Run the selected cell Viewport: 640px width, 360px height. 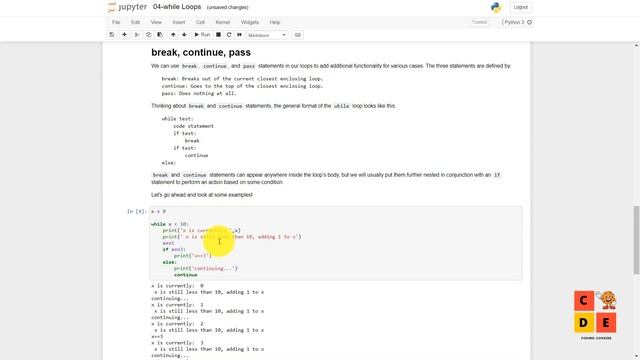(x=202, y=35)
